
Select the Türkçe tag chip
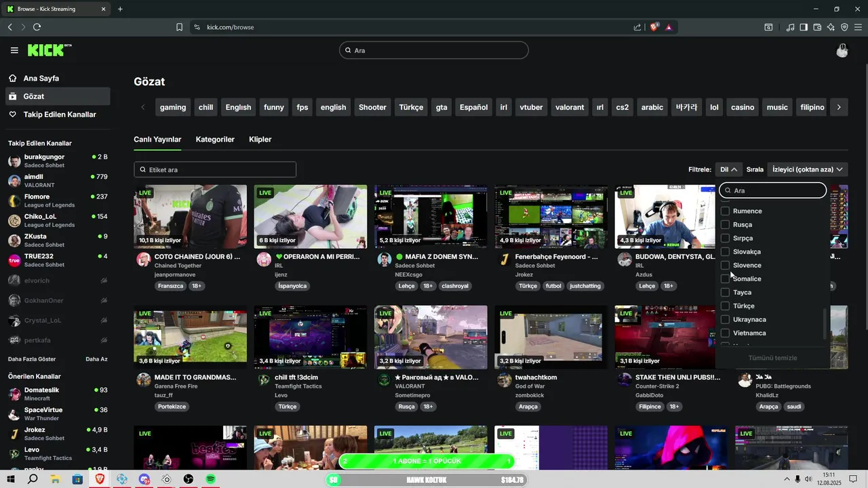[x=411, y=107]
